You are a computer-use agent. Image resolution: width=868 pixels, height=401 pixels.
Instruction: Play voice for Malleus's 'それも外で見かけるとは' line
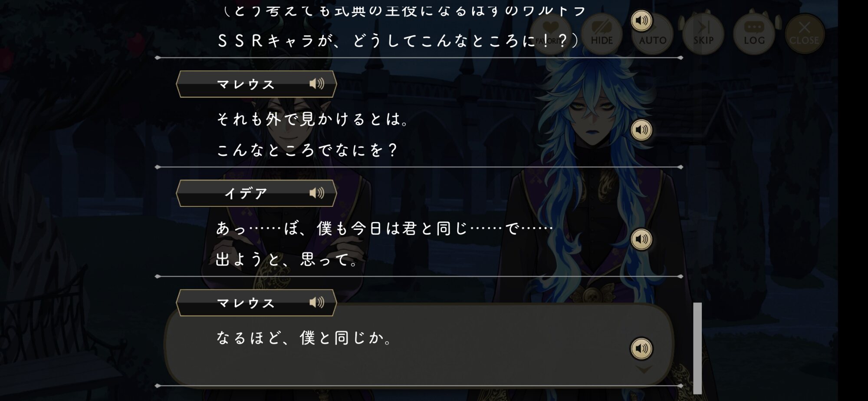pyautogui.click(x=641, y=130)
